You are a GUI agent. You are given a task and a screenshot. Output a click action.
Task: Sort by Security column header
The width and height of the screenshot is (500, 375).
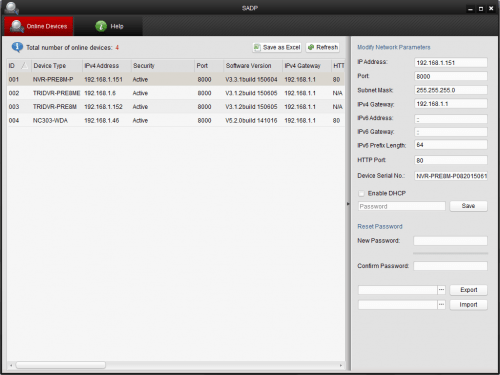point(162,66)
